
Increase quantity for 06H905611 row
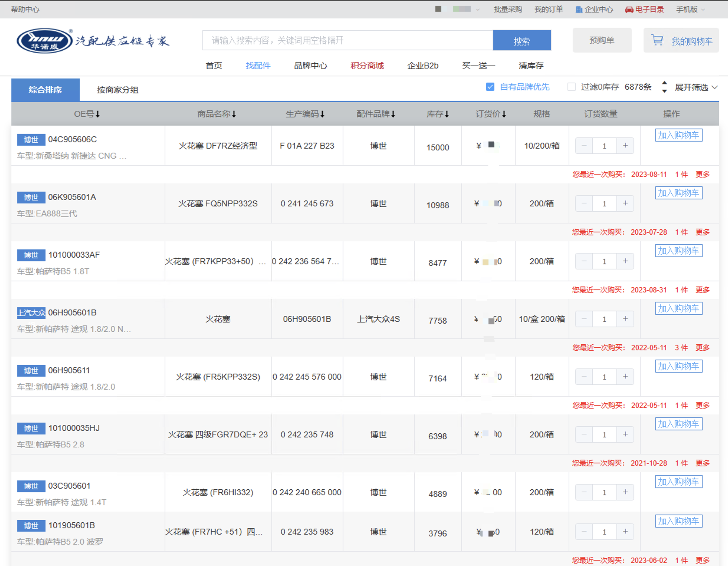(x=625, y=376)
